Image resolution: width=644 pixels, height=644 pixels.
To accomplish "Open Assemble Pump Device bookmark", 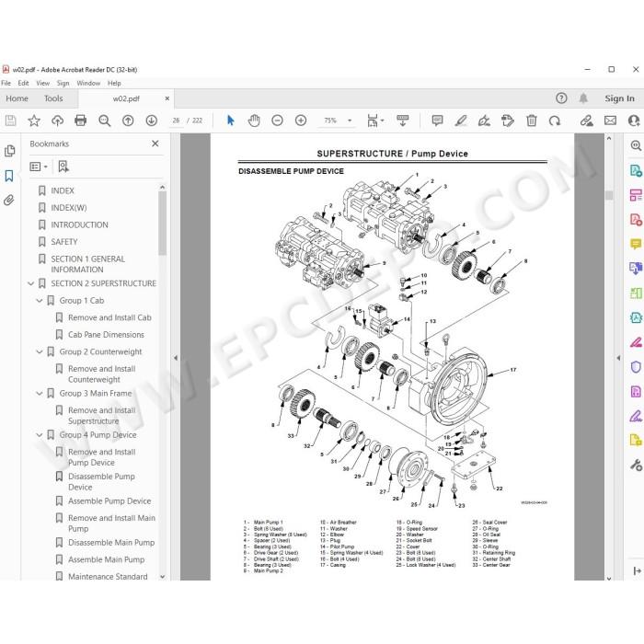I will (x=109, y=501).
